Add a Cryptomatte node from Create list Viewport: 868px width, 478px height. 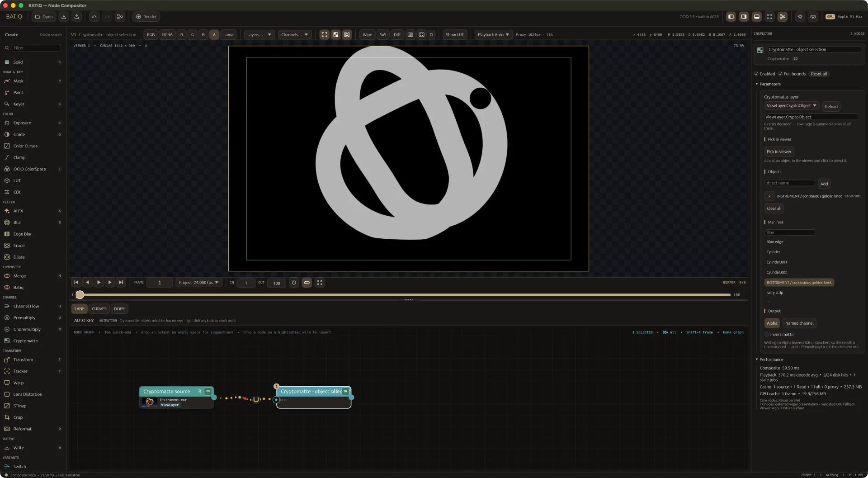[33, 341]
